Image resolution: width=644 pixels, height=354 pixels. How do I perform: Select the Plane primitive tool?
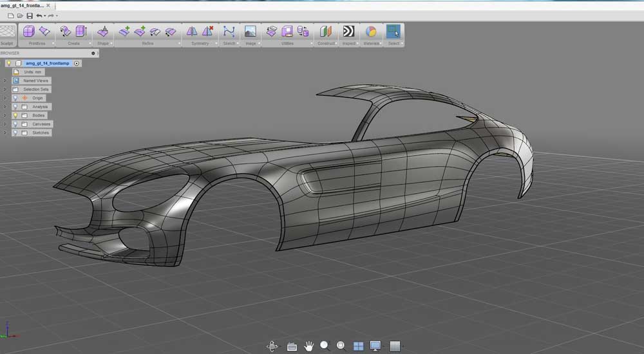44,31
